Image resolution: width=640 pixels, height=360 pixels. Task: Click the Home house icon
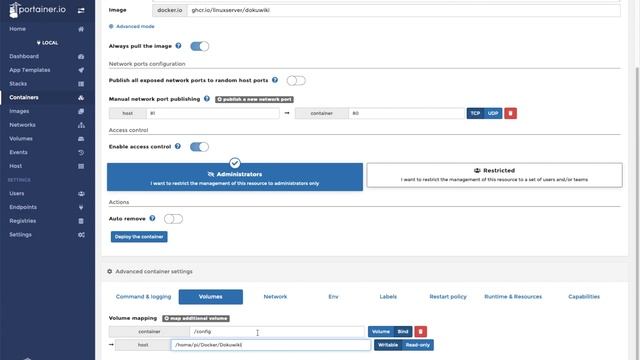pyautogui.click(x=81, y=29)
